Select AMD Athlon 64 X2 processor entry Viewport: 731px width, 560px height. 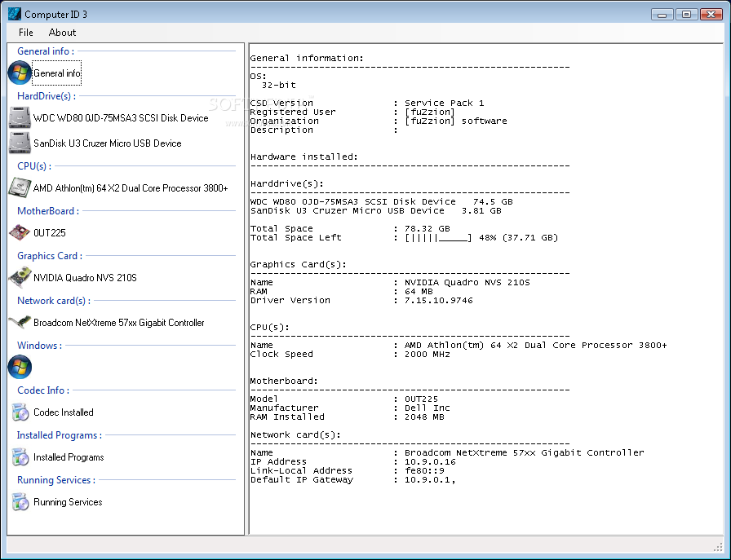coord(131,188)
